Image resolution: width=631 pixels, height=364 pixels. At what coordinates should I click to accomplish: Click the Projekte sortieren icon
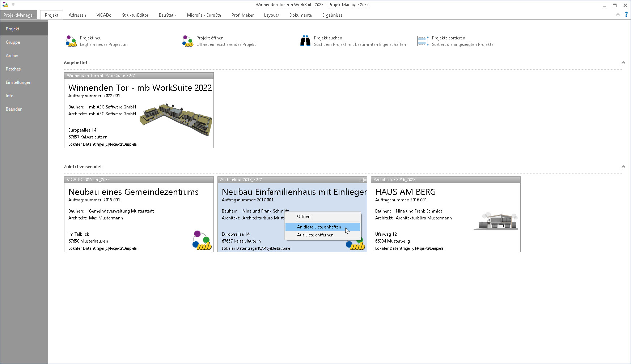click(x=423, y=41)
